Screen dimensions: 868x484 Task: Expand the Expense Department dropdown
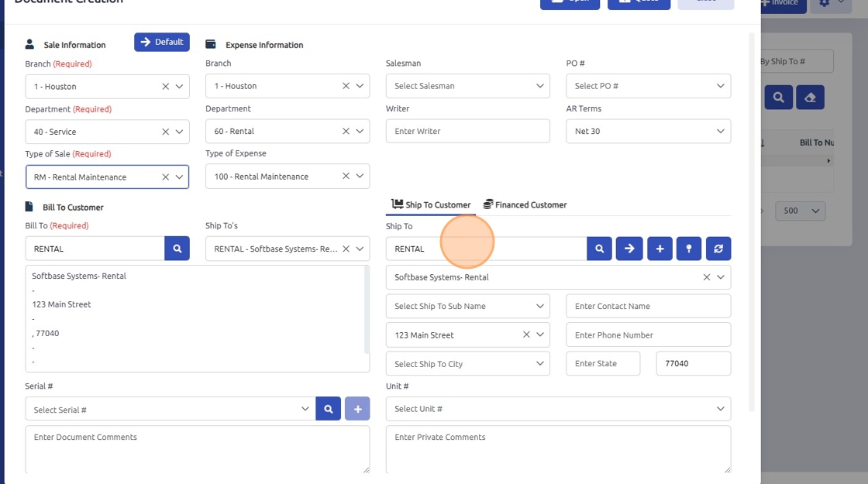click(x=360, y=131)
